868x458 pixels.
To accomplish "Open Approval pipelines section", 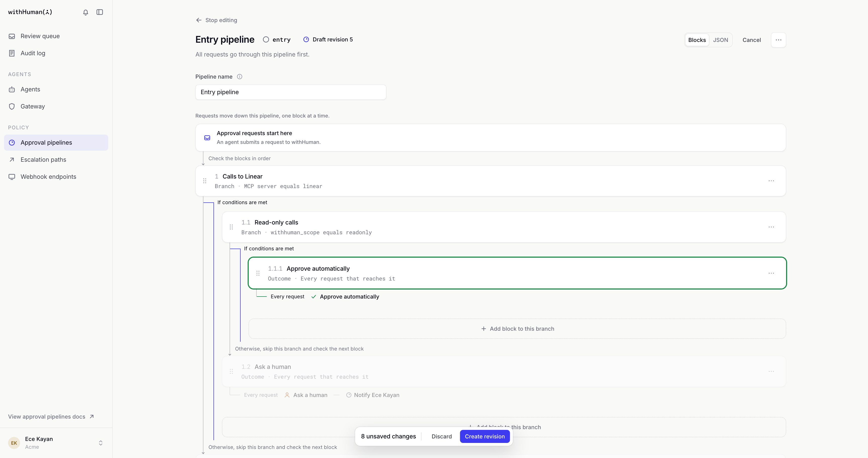I will [56, 143].
